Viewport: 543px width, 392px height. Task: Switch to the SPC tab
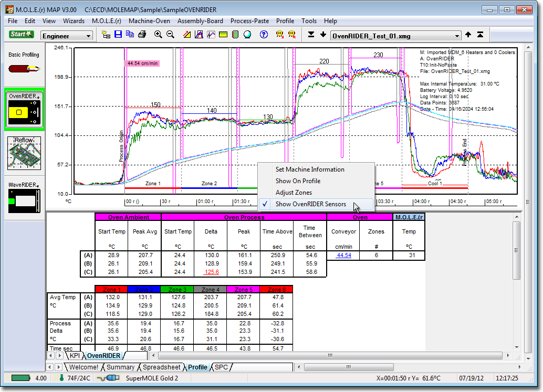coord(221,367)
